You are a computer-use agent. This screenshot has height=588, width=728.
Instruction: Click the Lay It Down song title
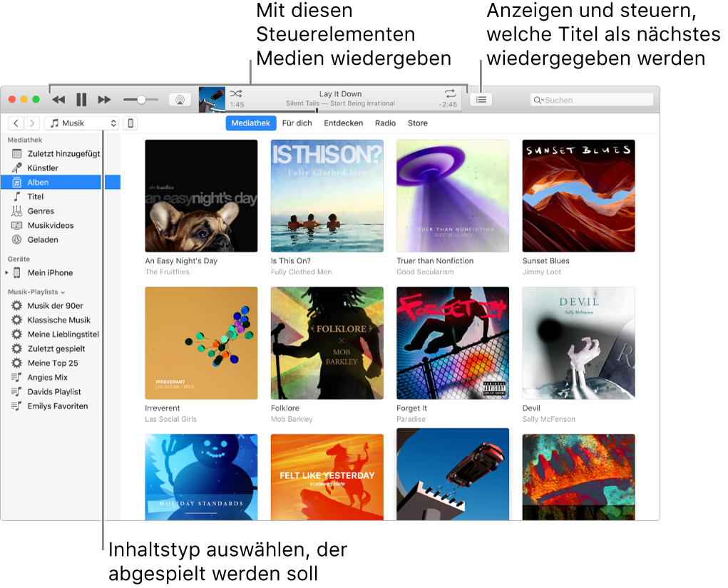pyautogui.click(x=340, y=94)
